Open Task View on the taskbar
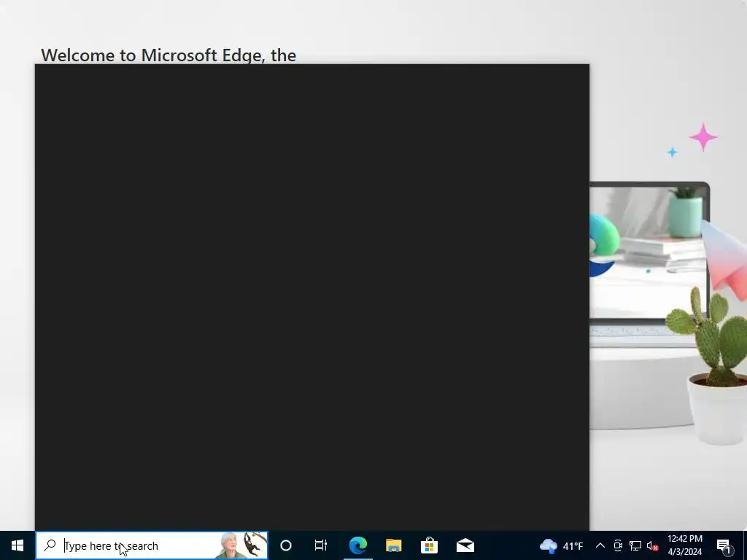Image resolution: width=747 pixels, height=560 pixels. pos(321,545)
